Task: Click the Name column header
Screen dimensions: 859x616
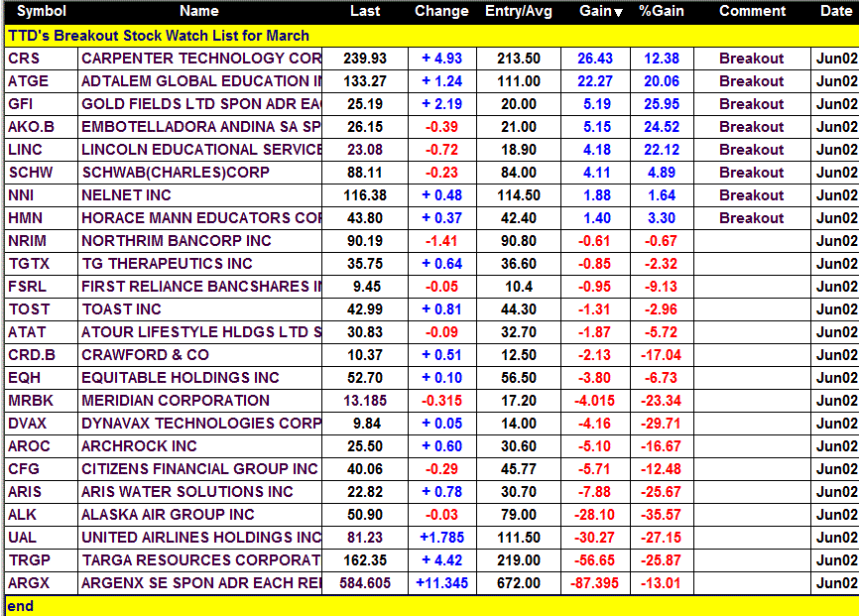Action: (x=199, y=11)
